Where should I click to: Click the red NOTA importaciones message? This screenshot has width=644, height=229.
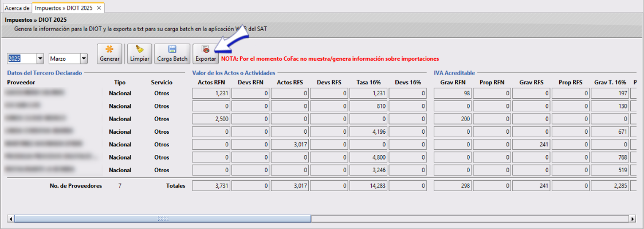click(x=330, y=59)
